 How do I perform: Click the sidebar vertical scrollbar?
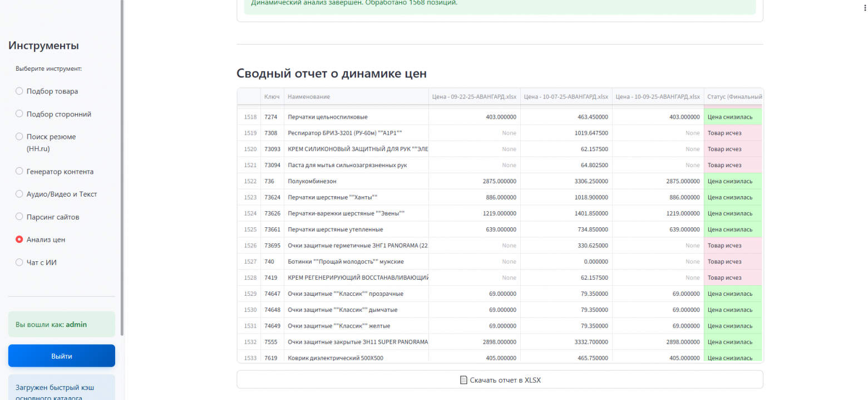pos(122,167)
